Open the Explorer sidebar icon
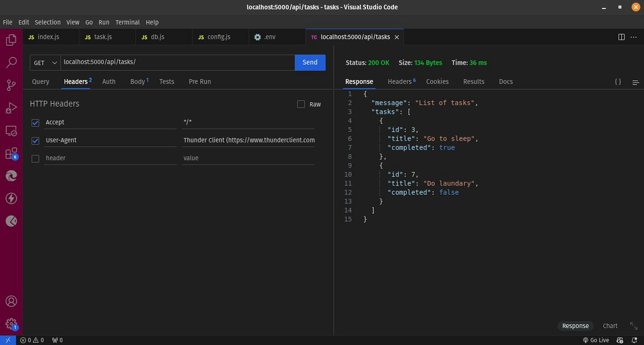Screen dimensions: 644x345 click(11, 40)
